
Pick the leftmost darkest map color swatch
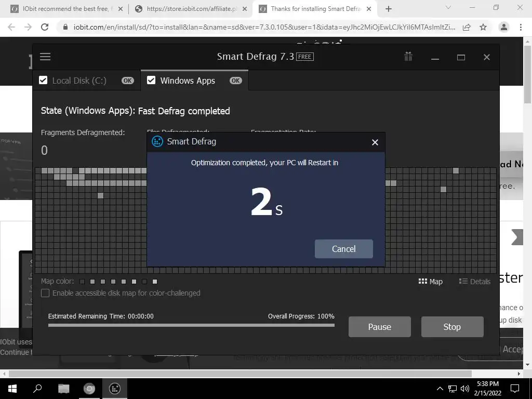(82, 282)
